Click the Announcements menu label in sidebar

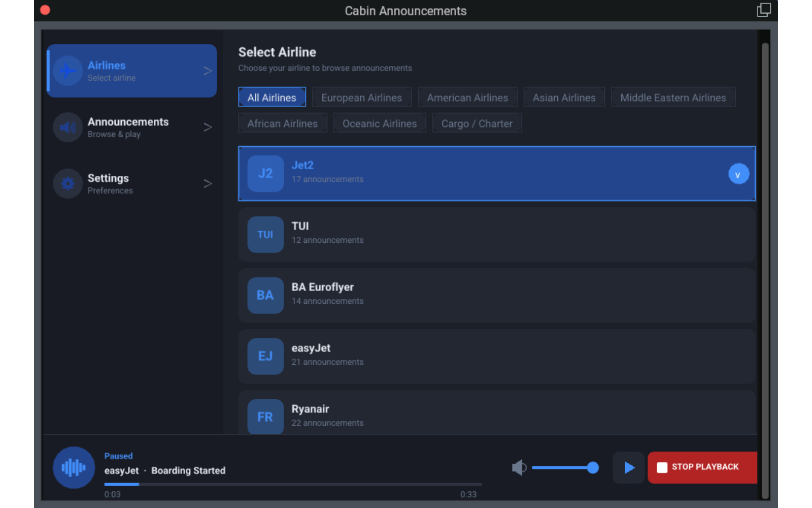click(x=128, y=122)
